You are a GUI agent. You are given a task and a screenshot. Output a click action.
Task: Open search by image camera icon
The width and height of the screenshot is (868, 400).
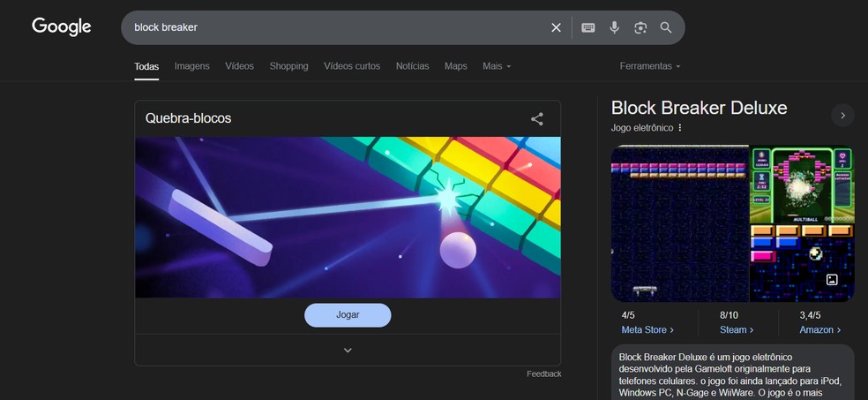[640, 27]
